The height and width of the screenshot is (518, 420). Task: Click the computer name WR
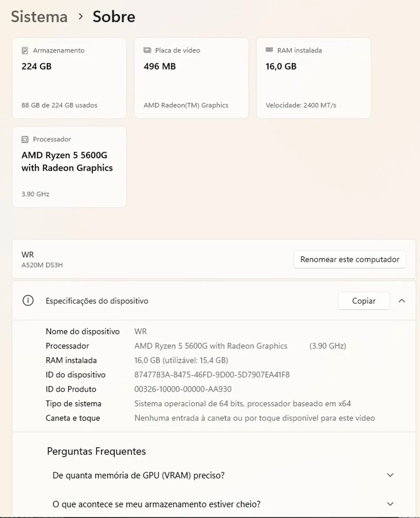pos(27,255)
